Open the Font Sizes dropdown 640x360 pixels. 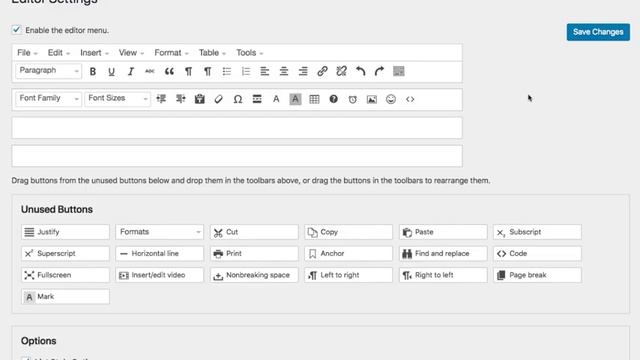tap(118, 99)
